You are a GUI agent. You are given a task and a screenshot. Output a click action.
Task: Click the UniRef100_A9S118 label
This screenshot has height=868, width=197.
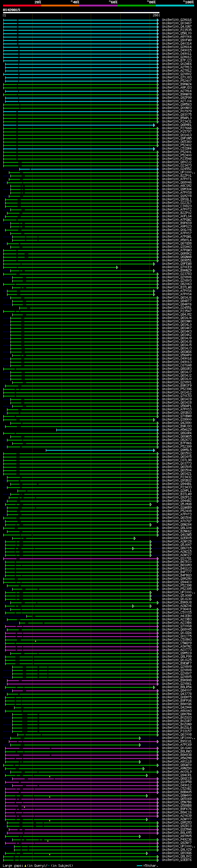(x=177, y=761)
